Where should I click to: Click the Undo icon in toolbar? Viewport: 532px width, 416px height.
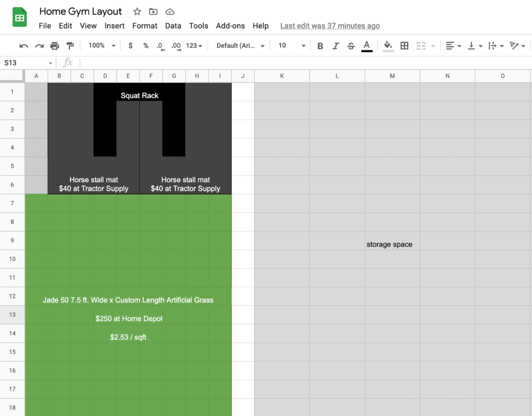pos(24,46)
